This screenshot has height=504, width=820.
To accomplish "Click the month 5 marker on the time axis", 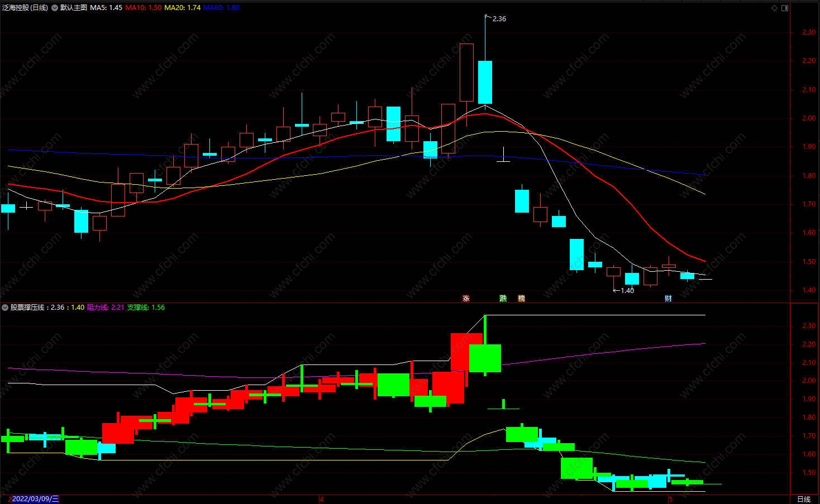I will [670, 499].
